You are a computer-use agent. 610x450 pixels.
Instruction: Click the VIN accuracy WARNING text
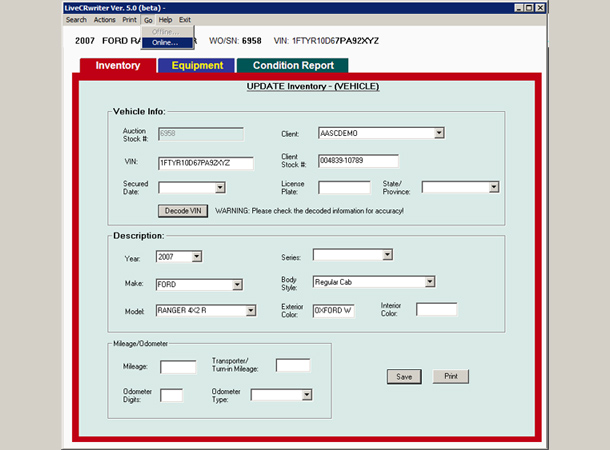309,211
